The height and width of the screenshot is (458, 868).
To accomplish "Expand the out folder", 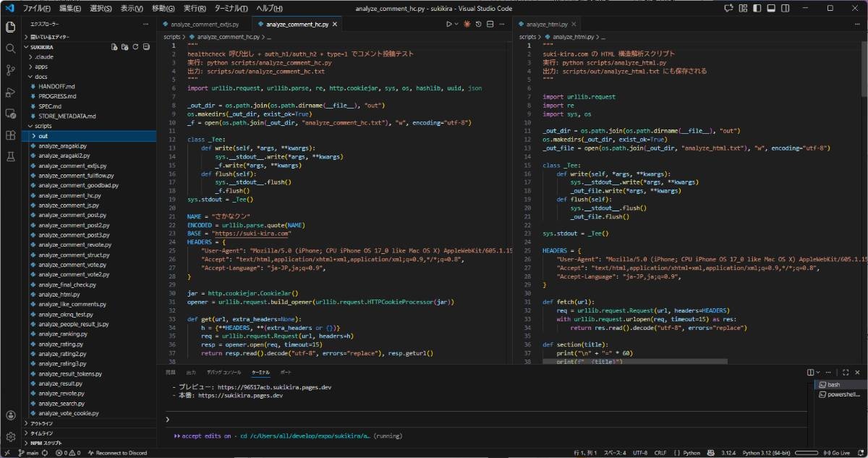I will click(x=43, y=136).
